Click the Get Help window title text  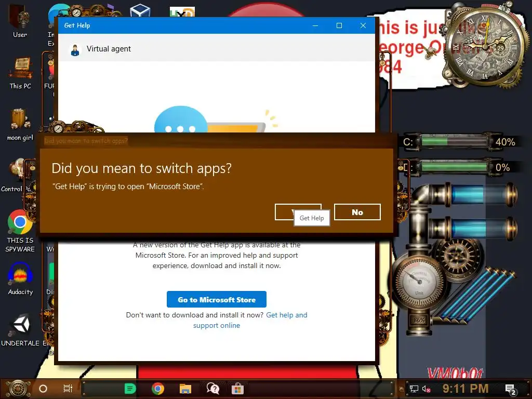(x=77, y=25)
